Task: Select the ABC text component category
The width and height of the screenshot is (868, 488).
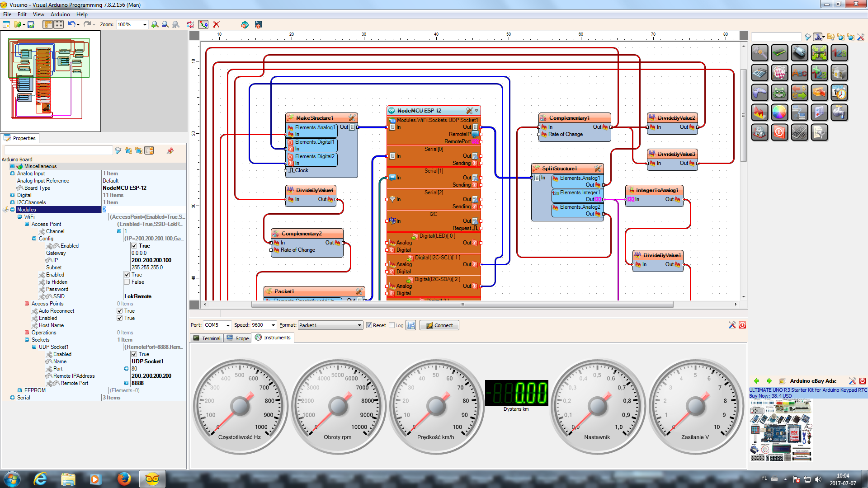Action: point(799,73)
